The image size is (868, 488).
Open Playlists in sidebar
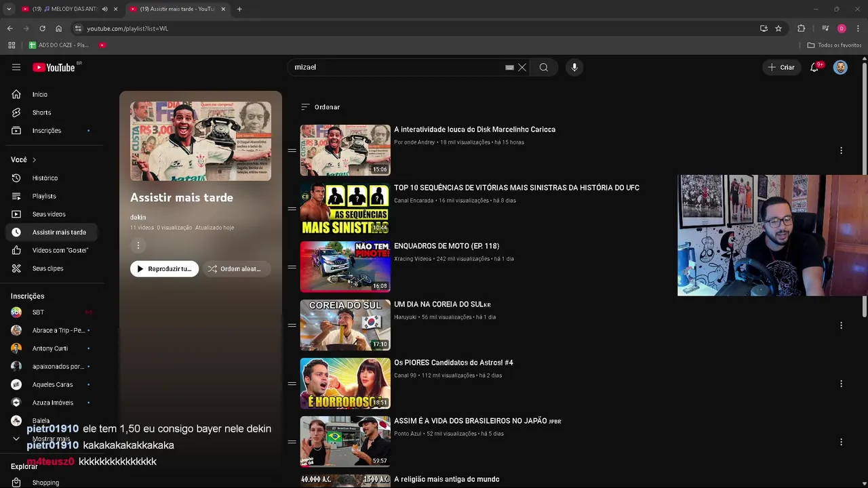click(52, 196)
